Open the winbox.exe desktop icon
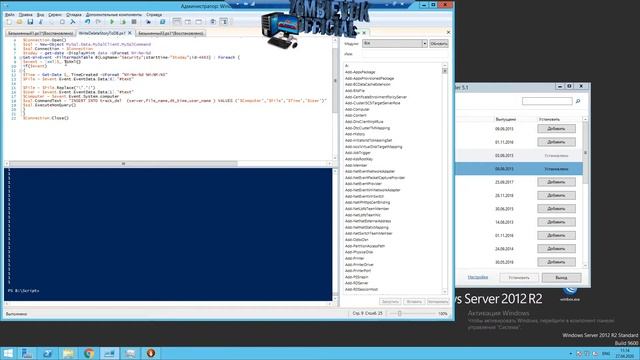 pyautogui.click(x=570, y=294)
